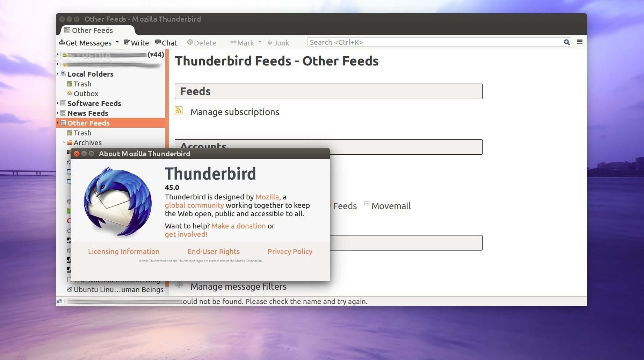Click the Thunderbird logo in About dialog

coord(118,202)
